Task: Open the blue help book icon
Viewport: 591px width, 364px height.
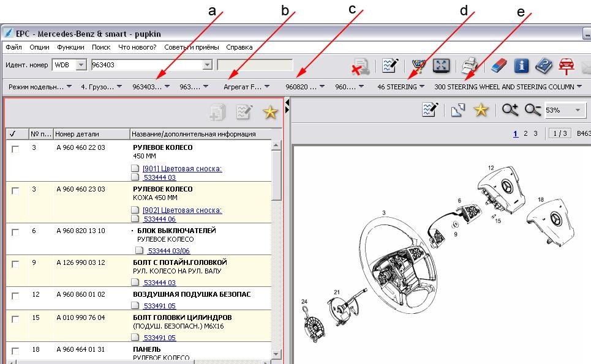Action: click(x=543, y=66)
